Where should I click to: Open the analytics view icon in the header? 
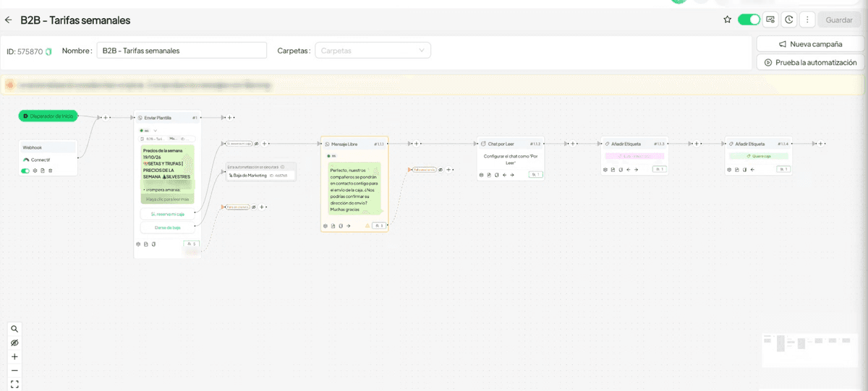pyautogui.click(x=770, y=20)
